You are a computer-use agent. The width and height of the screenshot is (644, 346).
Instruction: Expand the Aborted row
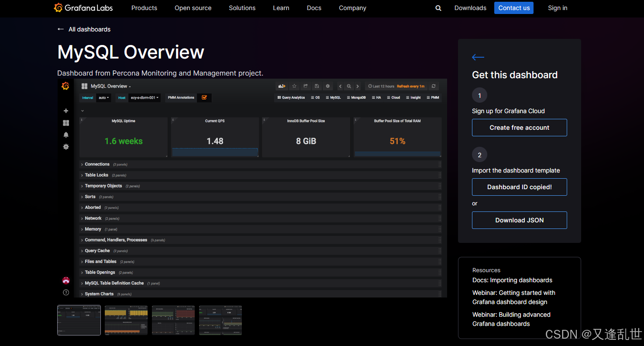pos(260,208)
